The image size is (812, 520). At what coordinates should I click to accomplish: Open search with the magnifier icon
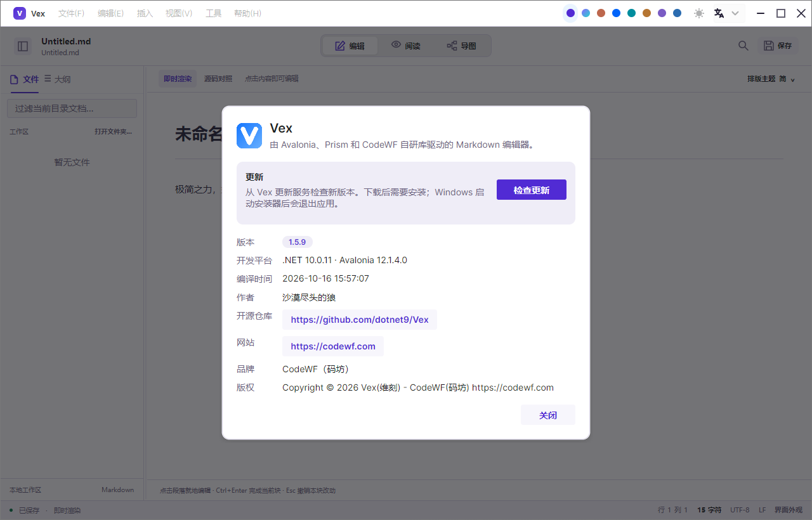(x=743, y=46)
